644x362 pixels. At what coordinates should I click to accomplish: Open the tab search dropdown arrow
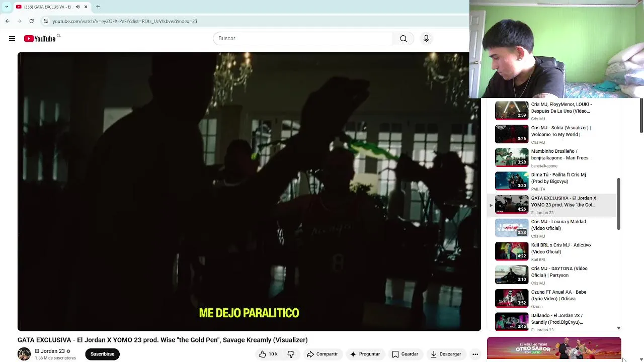tap(6, 7)
